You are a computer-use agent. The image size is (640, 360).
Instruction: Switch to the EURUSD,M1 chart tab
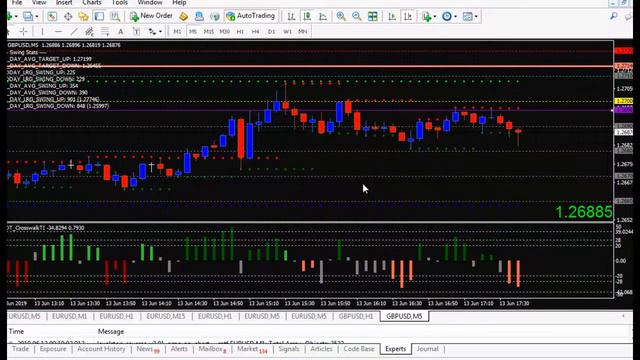(x=69, y=316)
